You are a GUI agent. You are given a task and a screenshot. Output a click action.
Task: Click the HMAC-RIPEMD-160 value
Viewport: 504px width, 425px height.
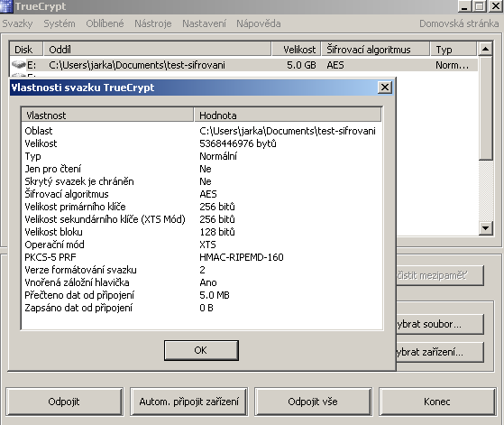(x=242, y=257)
